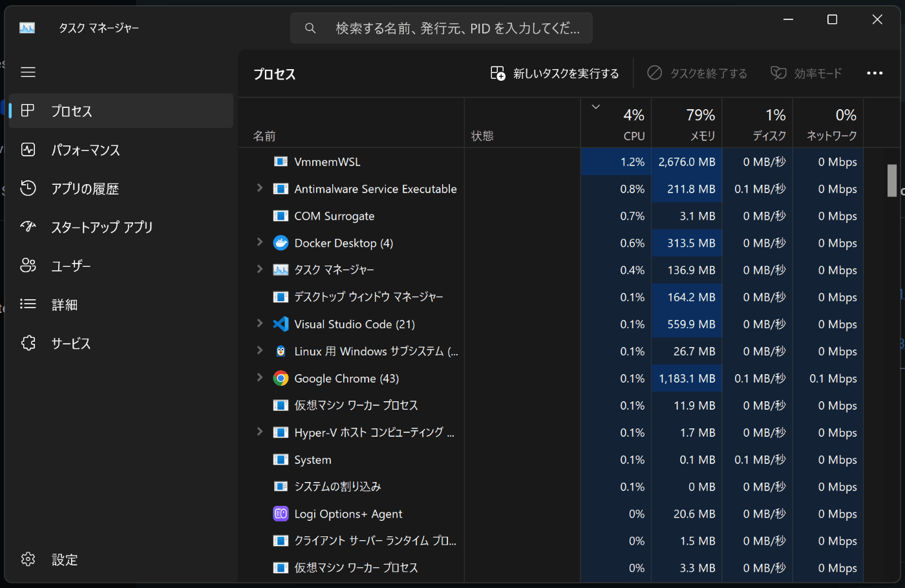Screen dimensions: 905x588
Task: Open the 詳細 page
Action: pos(121,304)
